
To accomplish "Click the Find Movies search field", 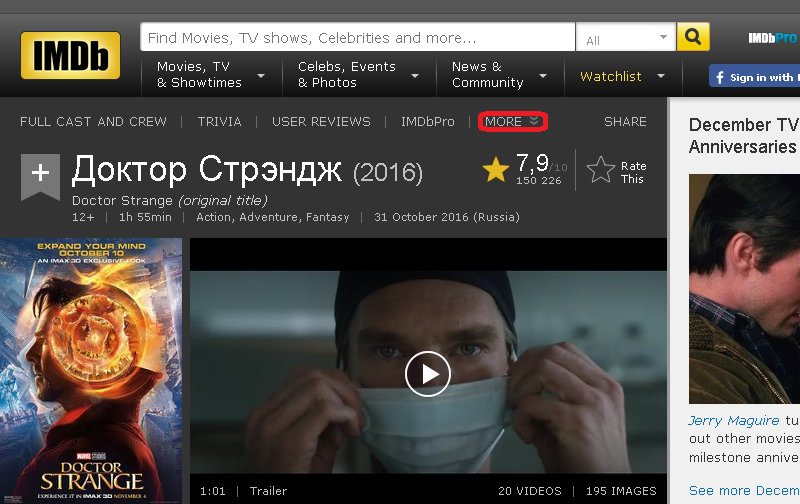I will coord(358,37).
